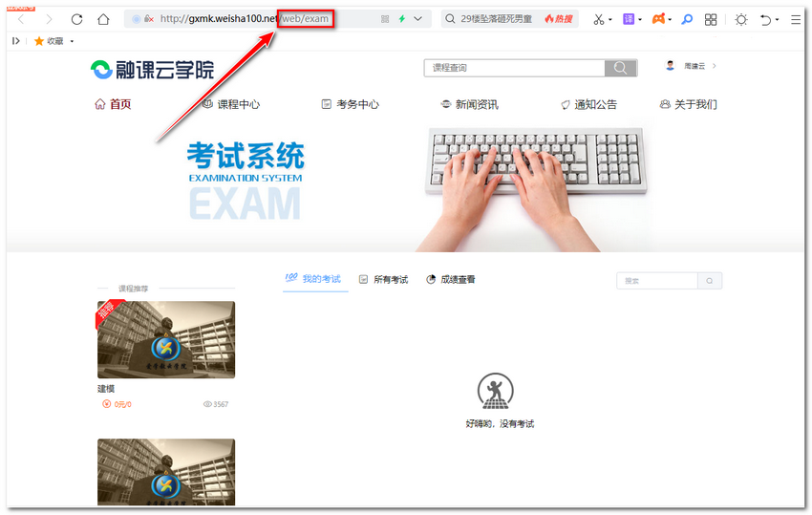812x515 pixels.
Task: Switch to the 所有考试 tab
Action: [383, 279]
